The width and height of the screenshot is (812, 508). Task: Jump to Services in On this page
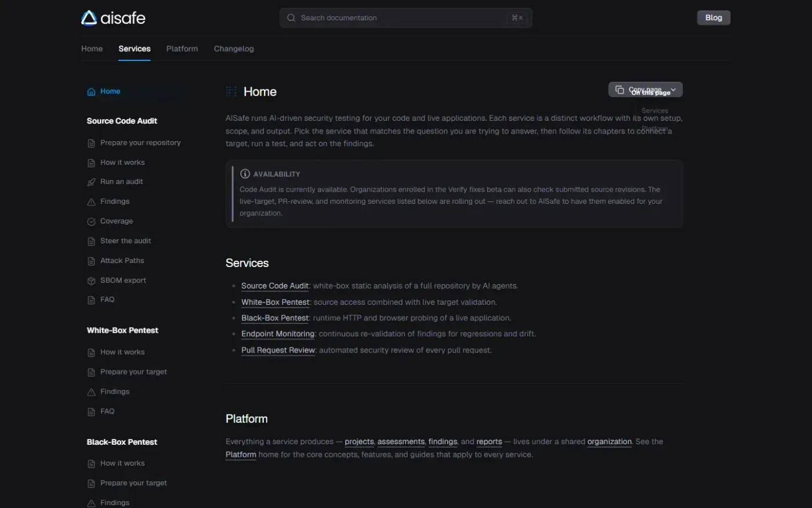[655, 110]
